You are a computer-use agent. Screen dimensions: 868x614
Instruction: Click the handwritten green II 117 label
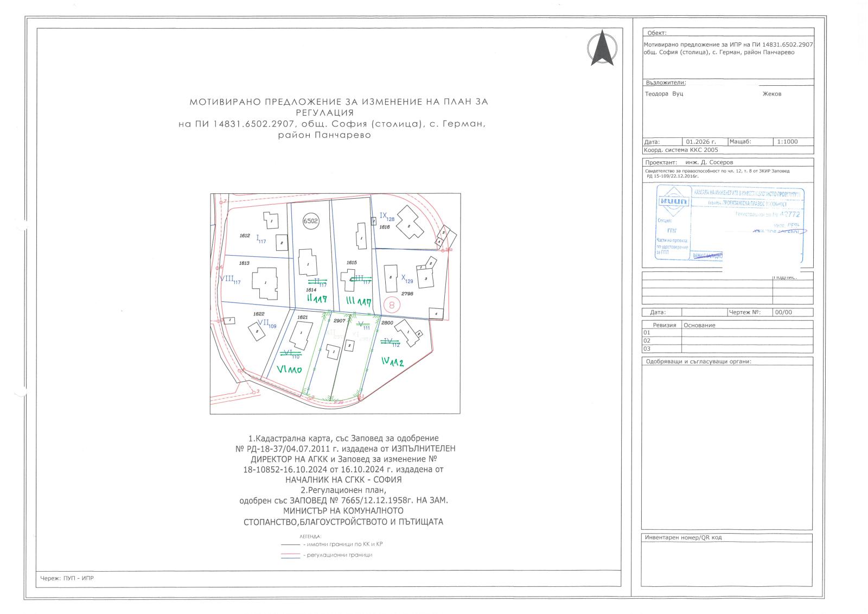click(x=317, y=299)
